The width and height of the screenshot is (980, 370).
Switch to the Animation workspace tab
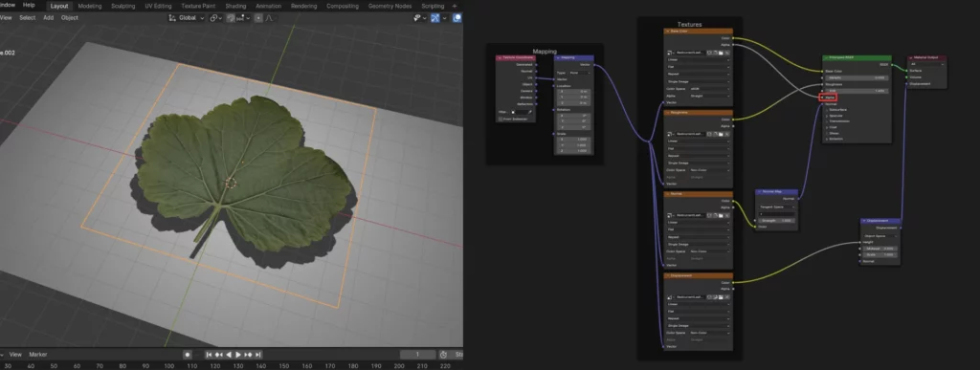tap(268, 6)
